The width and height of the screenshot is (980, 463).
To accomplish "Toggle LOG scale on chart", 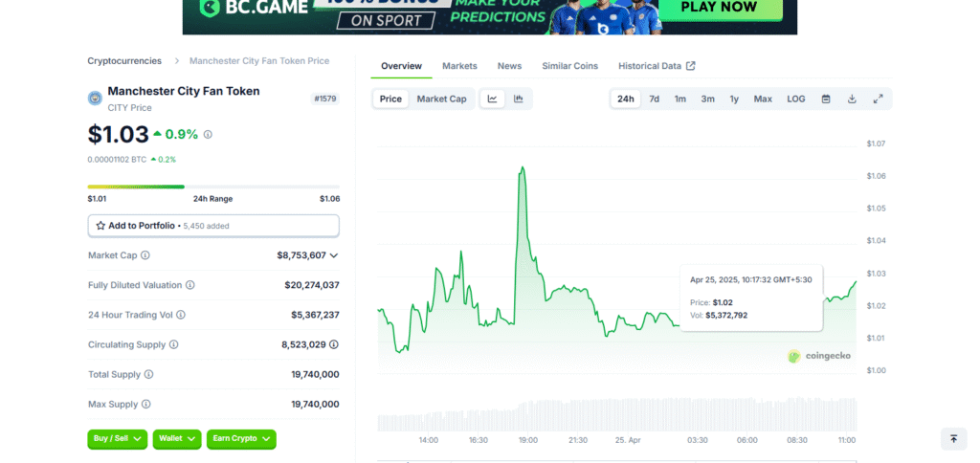I will [x=796, y=99].
